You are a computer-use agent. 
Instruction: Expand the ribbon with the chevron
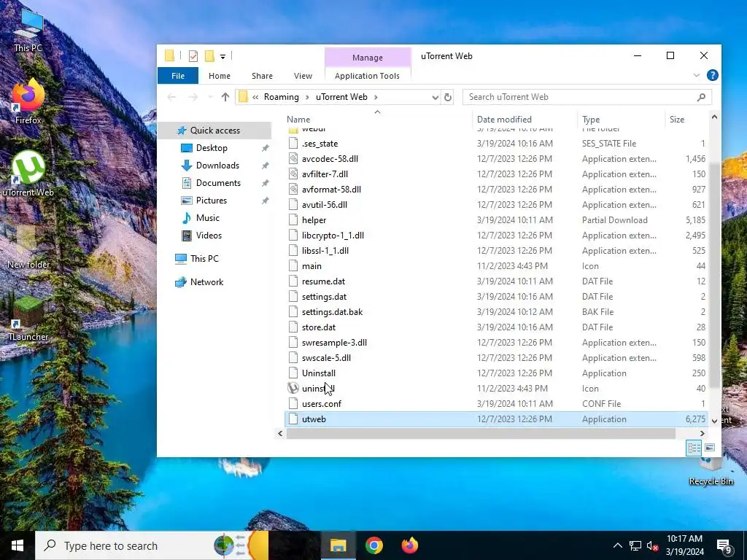coord(697,75)
